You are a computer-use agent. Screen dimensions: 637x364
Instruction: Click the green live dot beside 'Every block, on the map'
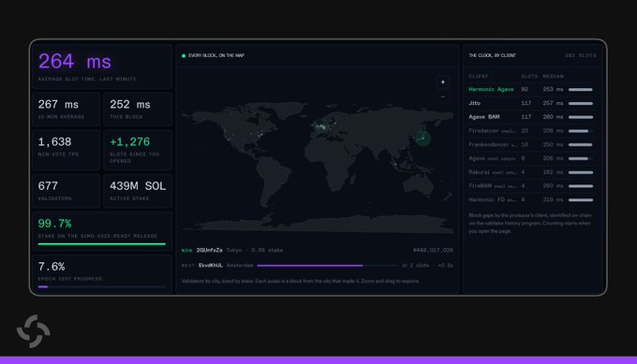click(184, 55)
